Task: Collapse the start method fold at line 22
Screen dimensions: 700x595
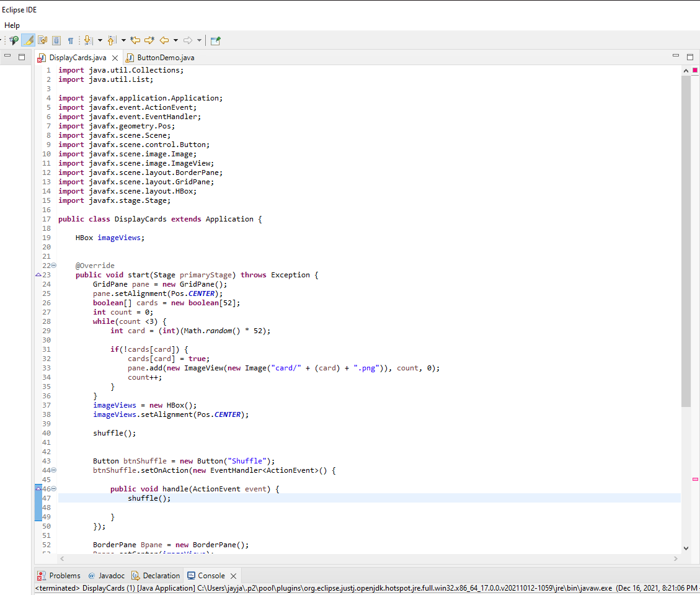Action: pos(53,265)
